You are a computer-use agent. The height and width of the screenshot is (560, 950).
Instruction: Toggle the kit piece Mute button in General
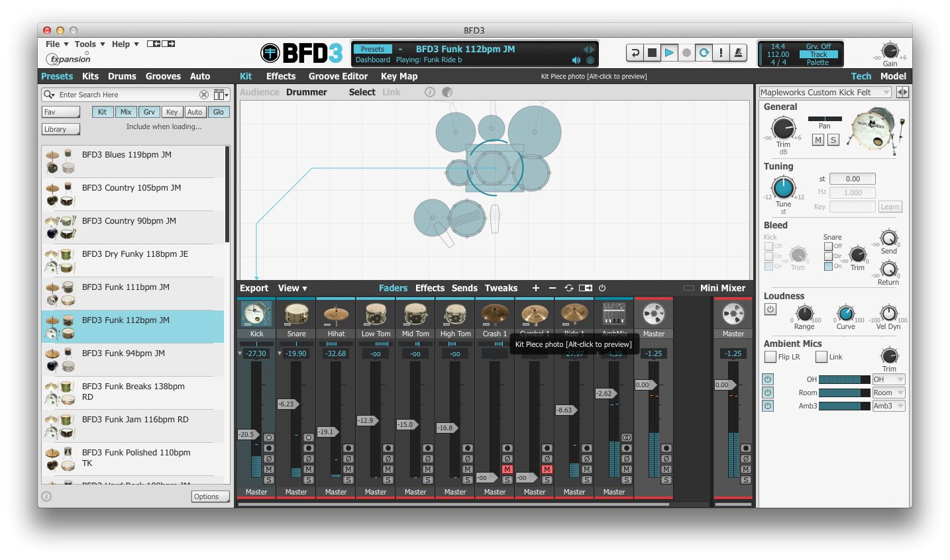tap(818, 140)
